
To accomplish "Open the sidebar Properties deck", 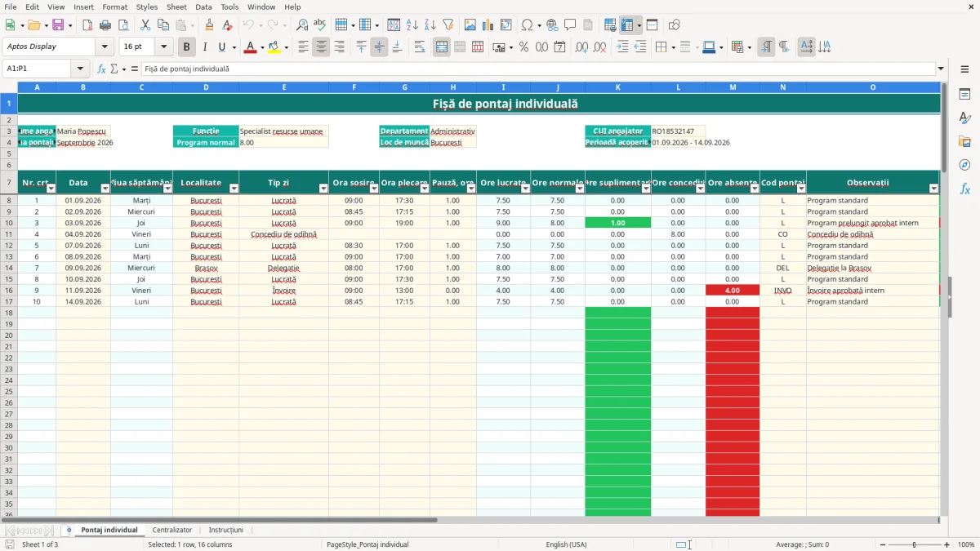I will tap(964, 94).
